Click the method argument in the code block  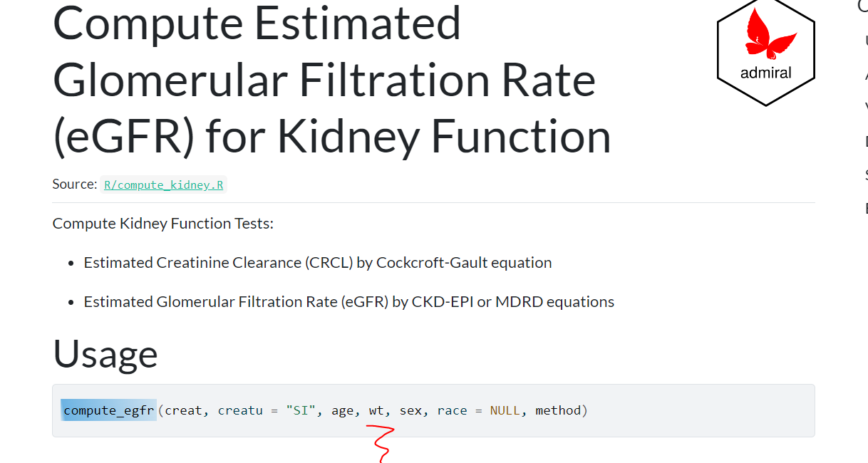point(559,410)
